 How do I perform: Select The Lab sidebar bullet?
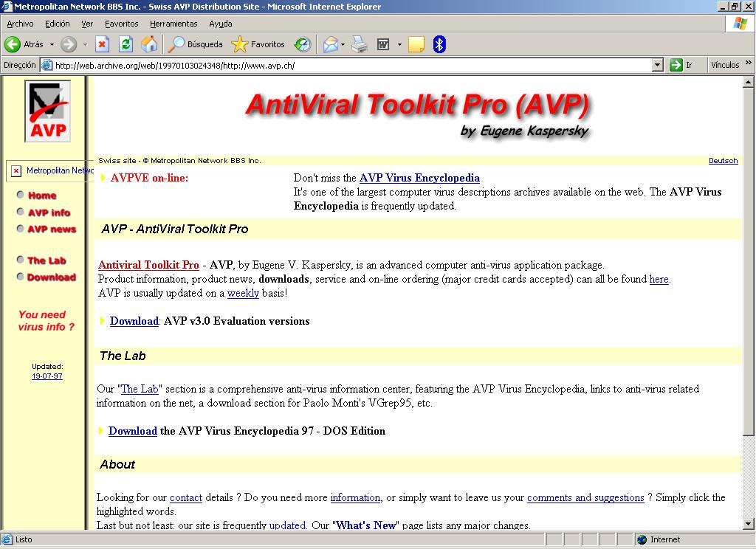(20, 260)
